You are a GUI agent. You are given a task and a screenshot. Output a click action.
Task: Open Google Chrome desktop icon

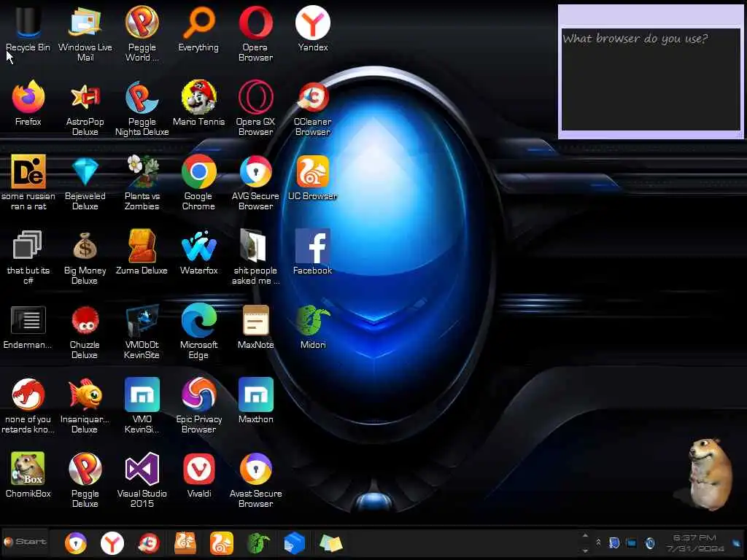pos(198,182)
